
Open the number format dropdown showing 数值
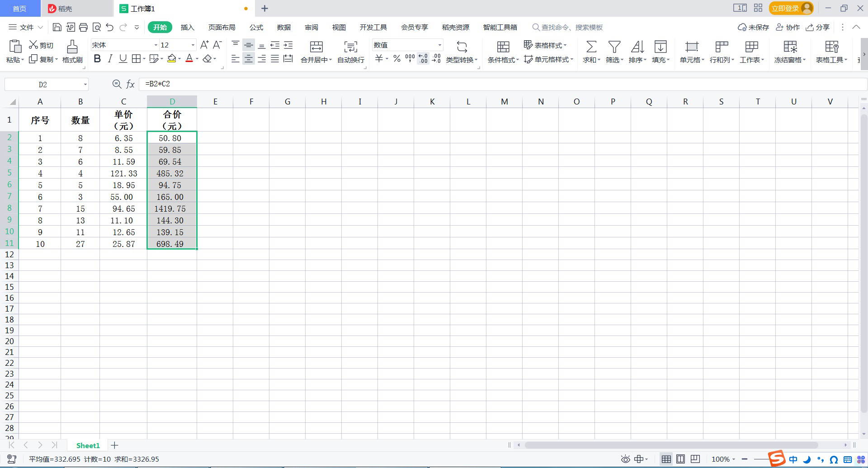tap(439, 45)
